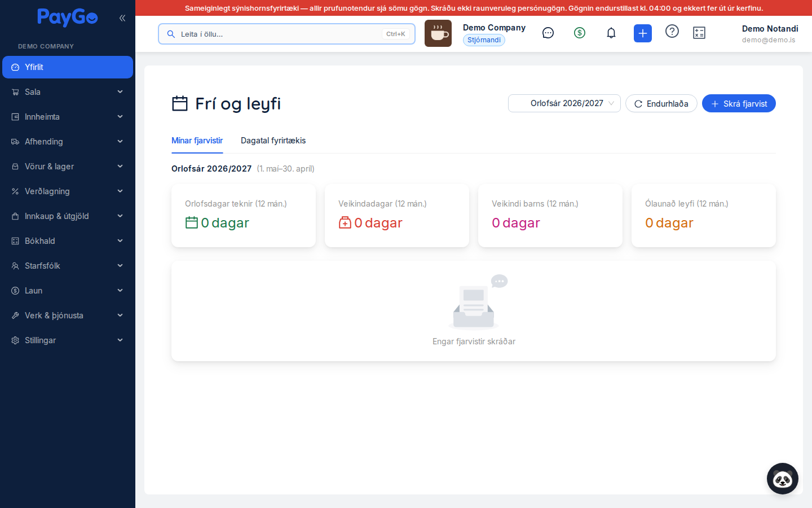Expand the Vörur & lager menu
Viewport: 812px width, 508px height.
point(68,167)
